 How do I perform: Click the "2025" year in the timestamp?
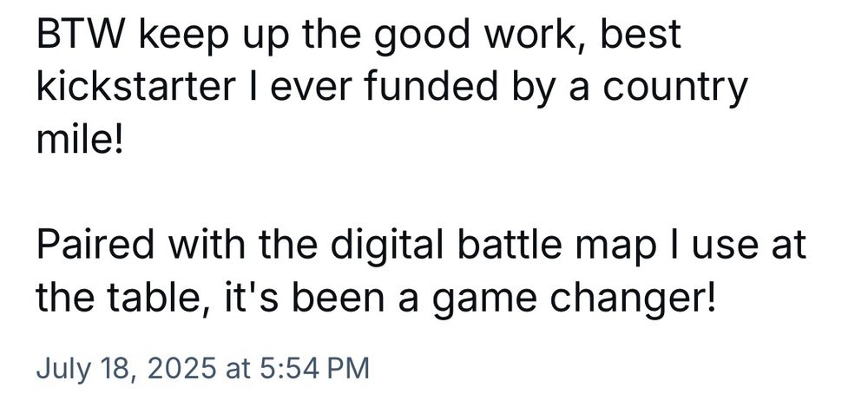[x=181, y=369]
